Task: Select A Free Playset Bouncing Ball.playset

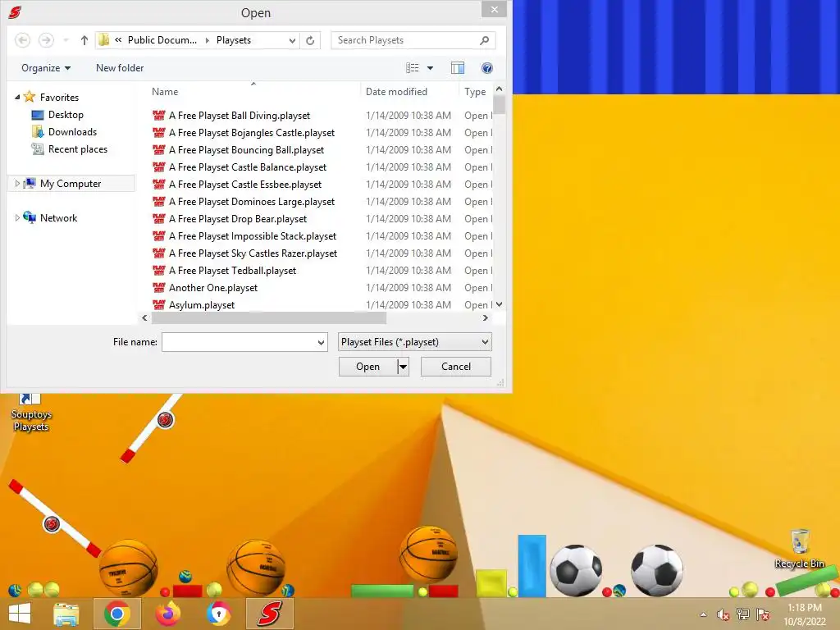Action: tap(246, 150)
